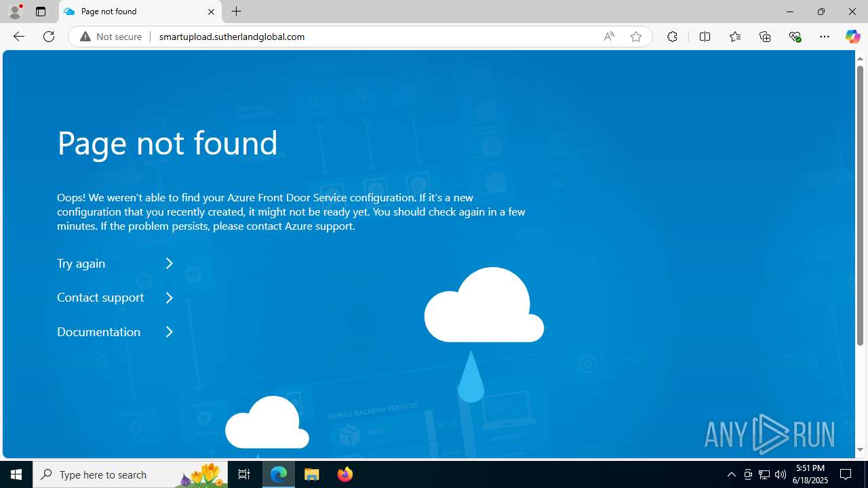This screenshot has width=868, height=488.
Task: Open Collections panel
Action: pos(765,37)
